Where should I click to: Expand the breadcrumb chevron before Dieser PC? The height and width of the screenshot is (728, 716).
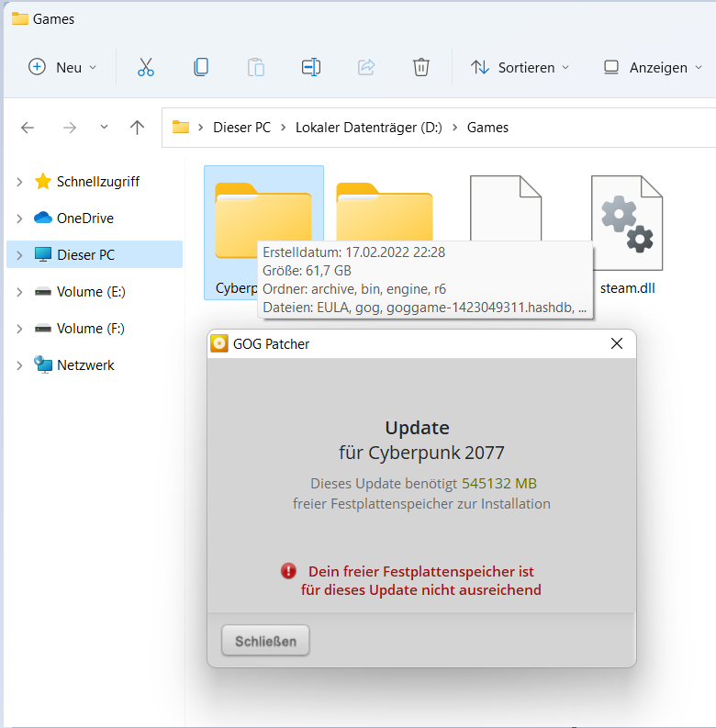pyautogui.click(x=201, y=128)
